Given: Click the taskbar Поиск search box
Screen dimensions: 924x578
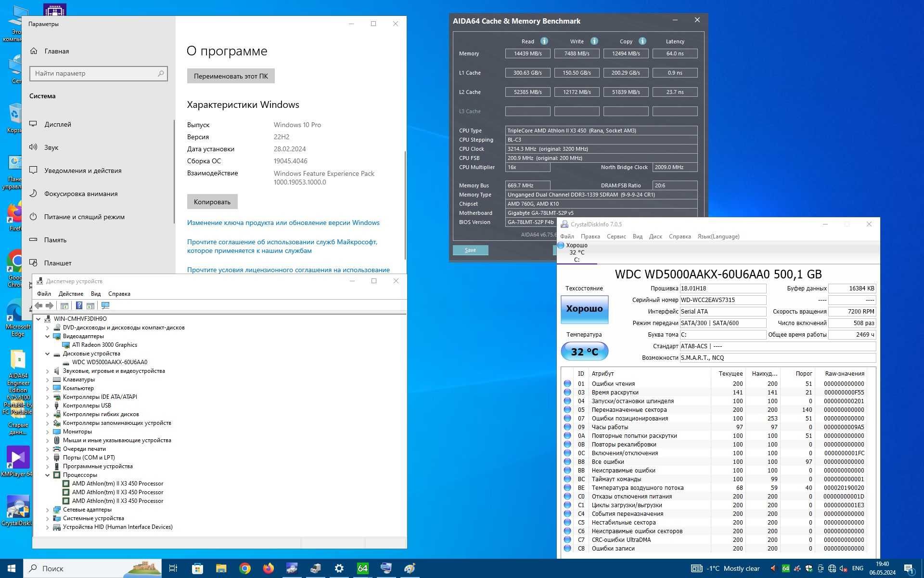Looking at the screenshot, I should pos(92,568).
